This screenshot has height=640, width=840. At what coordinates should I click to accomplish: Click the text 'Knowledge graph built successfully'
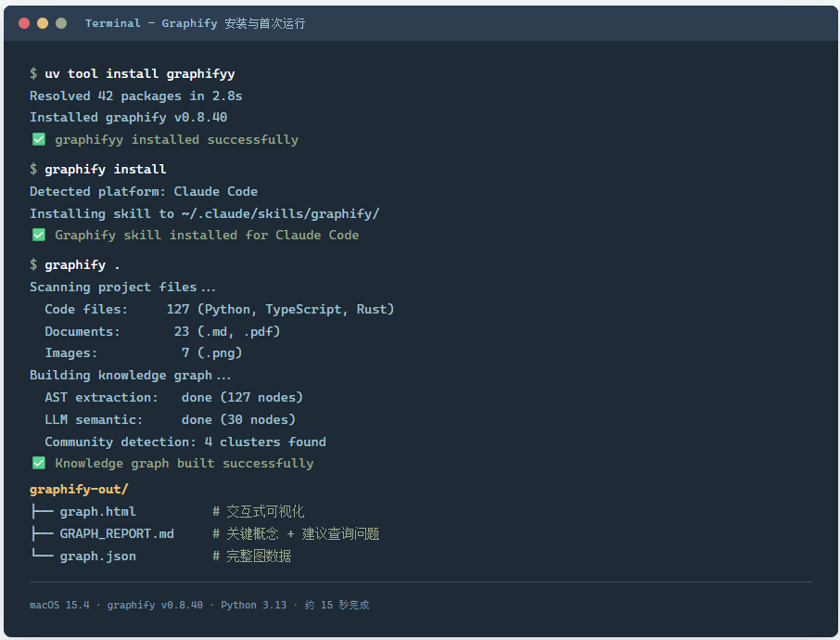185,464
